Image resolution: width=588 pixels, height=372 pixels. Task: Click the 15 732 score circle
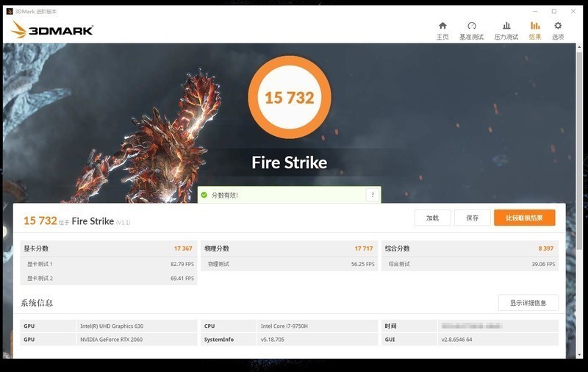[x=290, y=98]
